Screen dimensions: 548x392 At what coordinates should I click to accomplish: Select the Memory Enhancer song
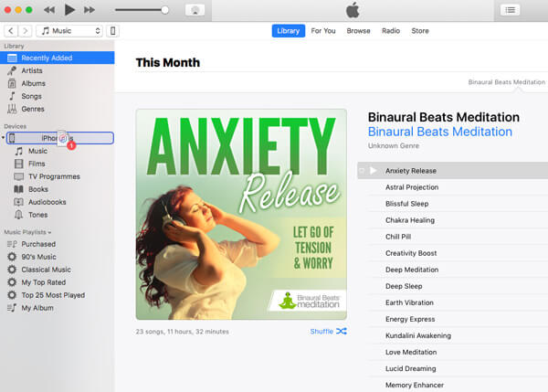pyautogui.click(x=458, y=385)
